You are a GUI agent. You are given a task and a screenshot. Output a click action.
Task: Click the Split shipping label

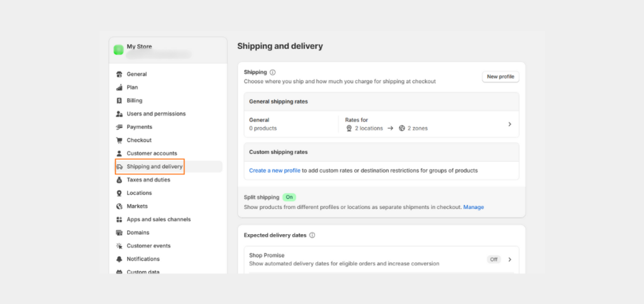click(262, 197)
